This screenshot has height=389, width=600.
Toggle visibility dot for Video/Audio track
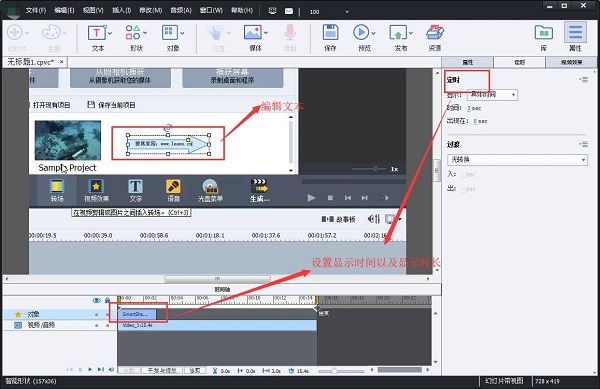[96, 326]
